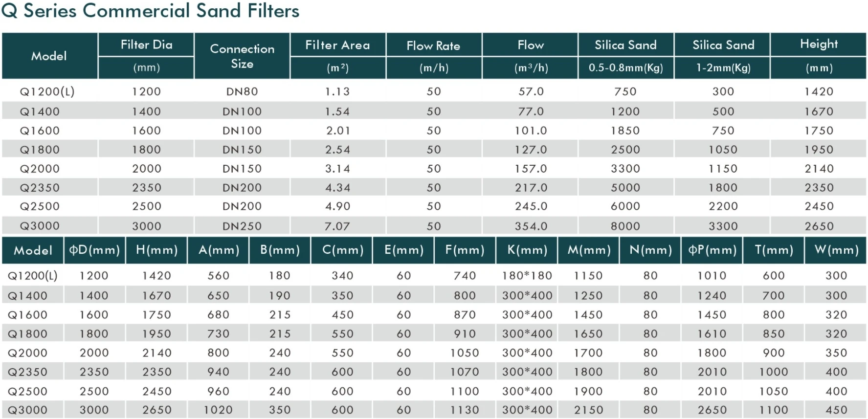
Task: Click the DN80 connection size cell
Action: click(x=242, y=91)
